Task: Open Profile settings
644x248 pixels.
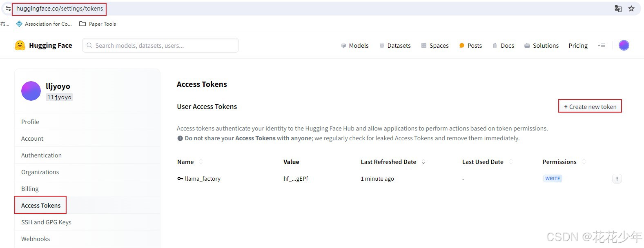Action: pos(87,122)
